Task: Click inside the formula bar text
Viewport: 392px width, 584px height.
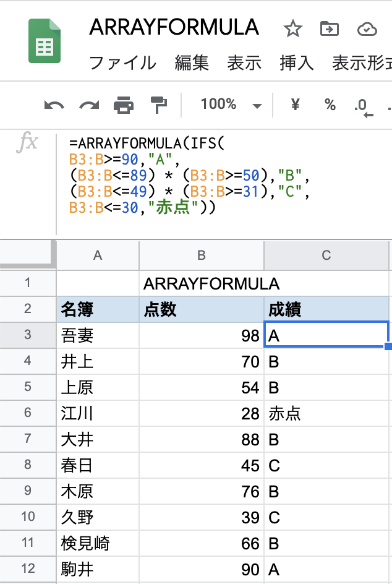Action: point(189,175)
